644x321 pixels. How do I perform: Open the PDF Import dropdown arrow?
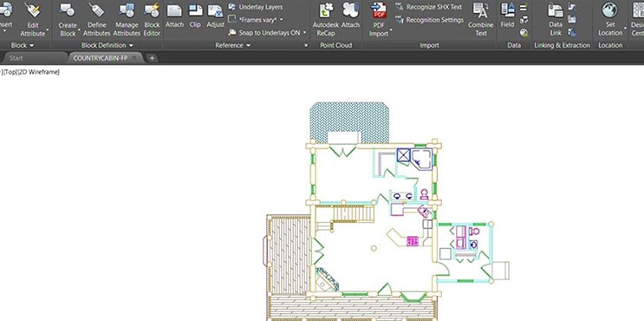tap(391, 30)
